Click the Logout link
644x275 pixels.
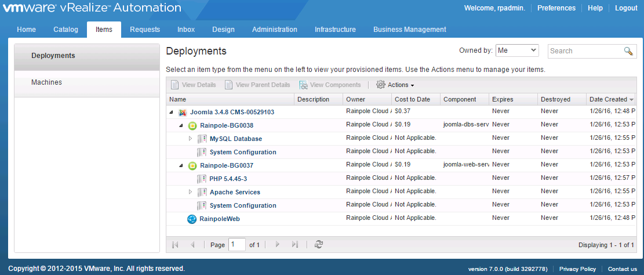click(627, 8)
